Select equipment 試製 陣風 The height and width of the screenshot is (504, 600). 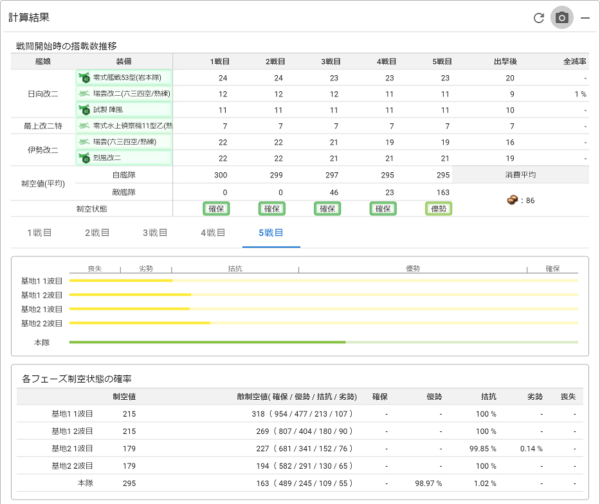124,110
